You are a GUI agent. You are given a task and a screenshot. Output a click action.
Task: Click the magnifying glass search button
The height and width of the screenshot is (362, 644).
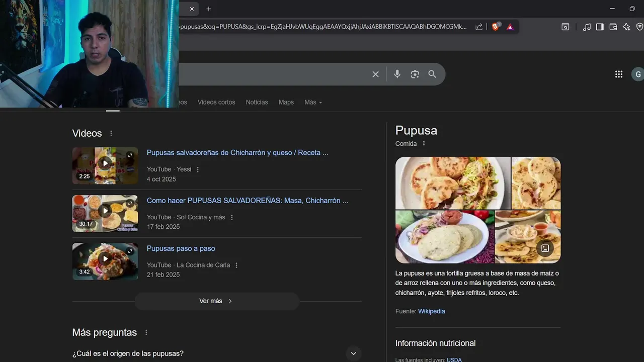pos(432,74)
